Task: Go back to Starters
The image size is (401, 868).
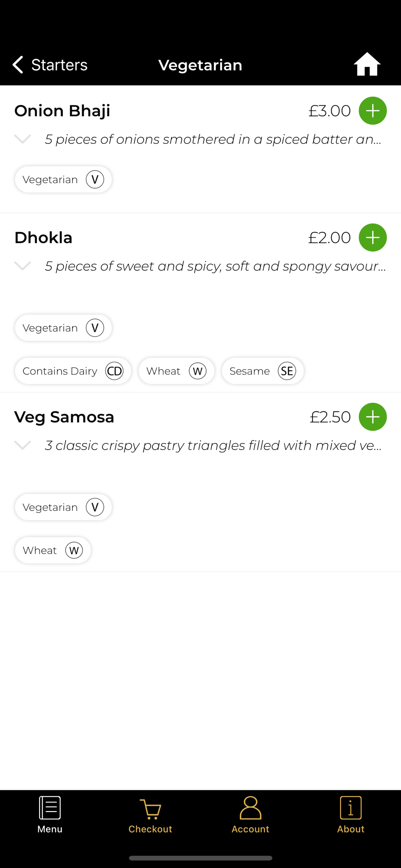Action: click(x=50, y=65)
